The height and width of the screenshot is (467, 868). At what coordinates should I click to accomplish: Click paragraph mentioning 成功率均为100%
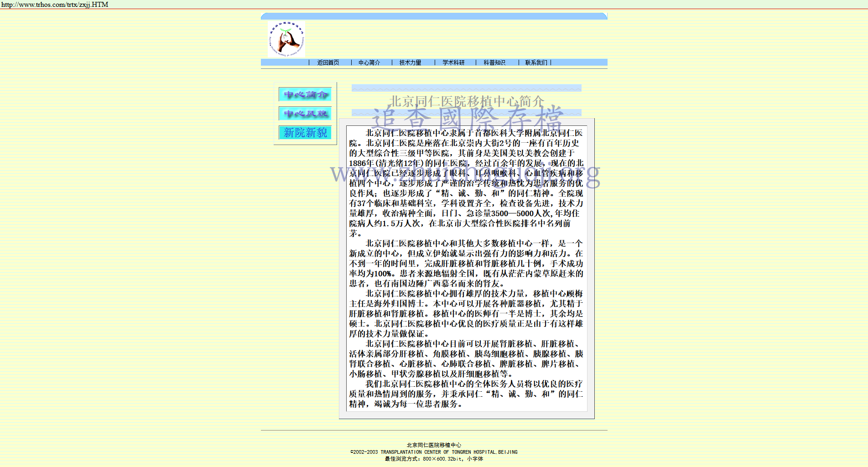coord(466,263)
